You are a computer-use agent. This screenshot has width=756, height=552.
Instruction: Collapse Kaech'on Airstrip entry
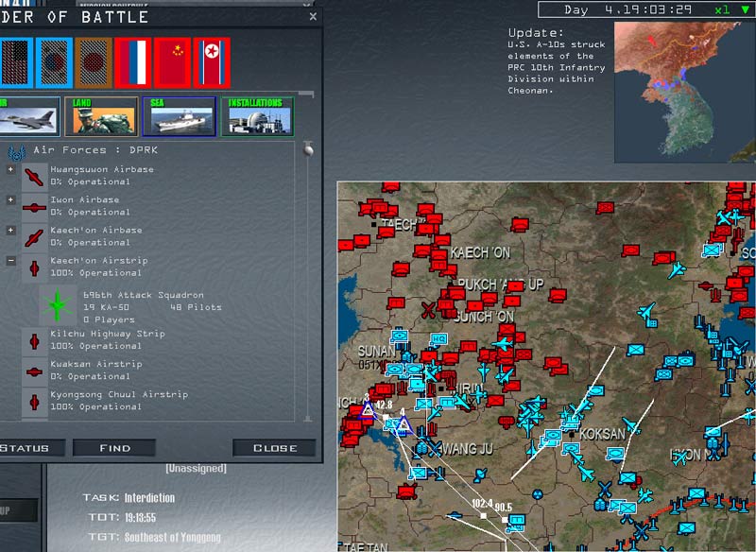(x=10, y=261)
